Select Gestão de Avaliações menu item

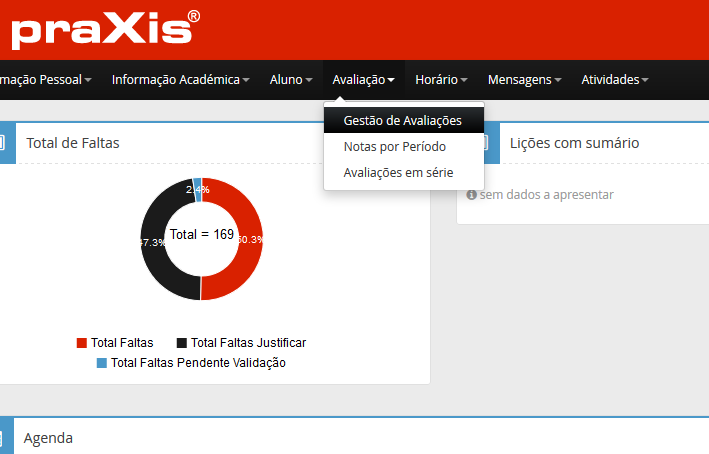(x=402, y=120)
